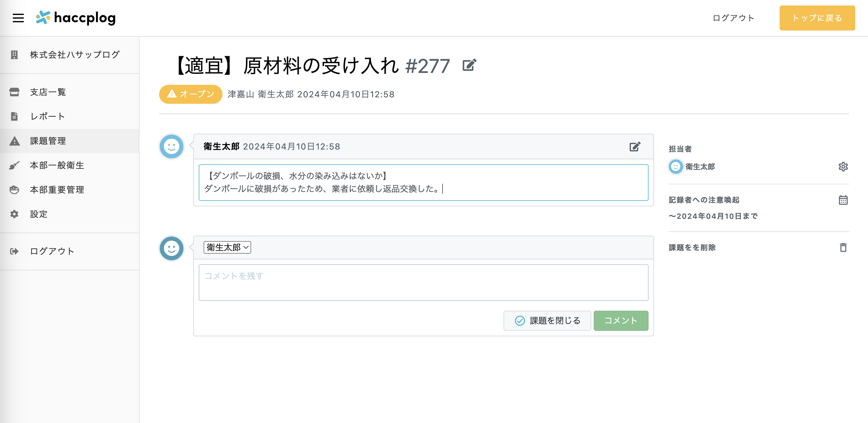Edit 衛生太郎's comment via pencil icon

click(x=634, y=146)
